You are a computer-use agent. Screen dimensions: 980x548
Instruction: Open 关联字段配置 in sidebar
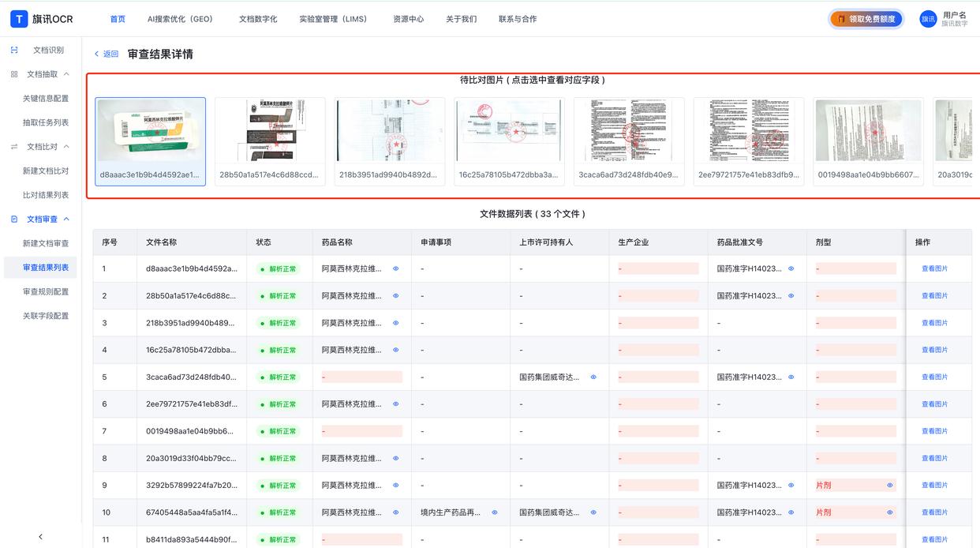[x=46, y=316]
